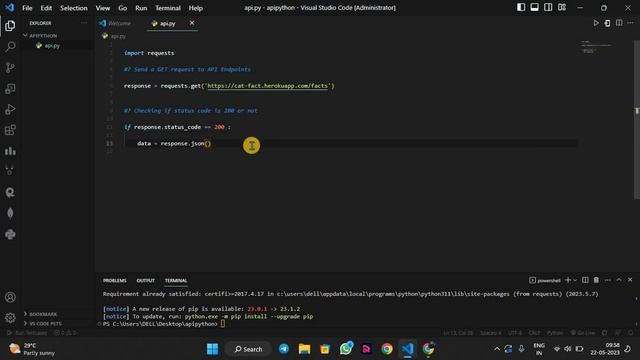The height and width of the screenshot is (360, 640).
Task: Open the MongoDB leaf icon view
Action: tap(10, 213)
